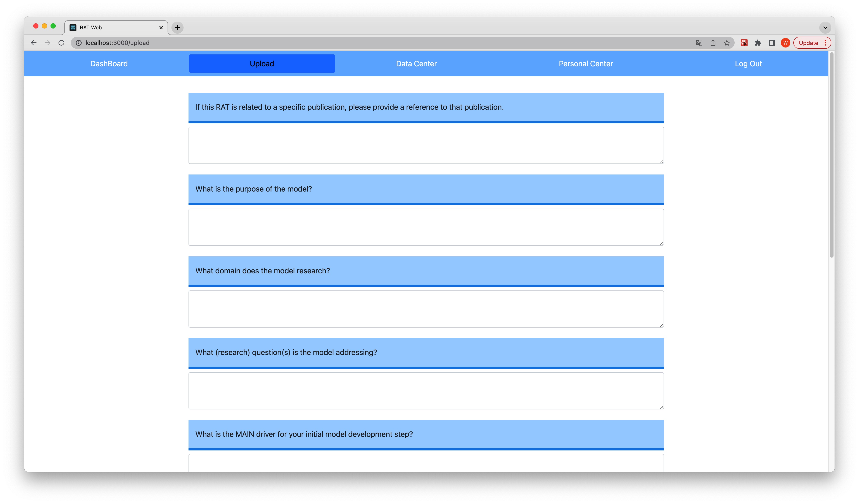
Task: Switch to Personal Center
Action: tap(585, 64)
